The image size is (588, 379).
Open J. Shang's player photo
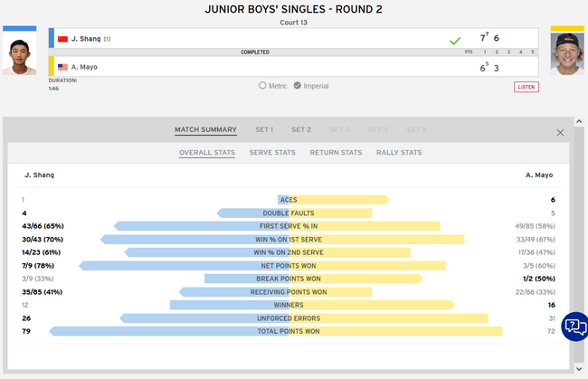pyautogui.click(x=19, y=56)
